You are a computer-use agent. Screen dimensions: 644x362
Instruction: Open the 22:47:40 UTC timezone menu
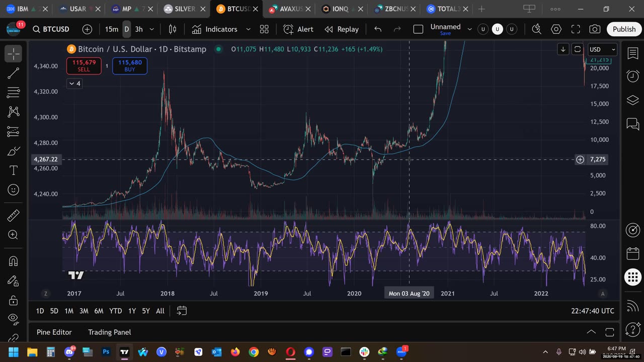(x=593, y=311)
